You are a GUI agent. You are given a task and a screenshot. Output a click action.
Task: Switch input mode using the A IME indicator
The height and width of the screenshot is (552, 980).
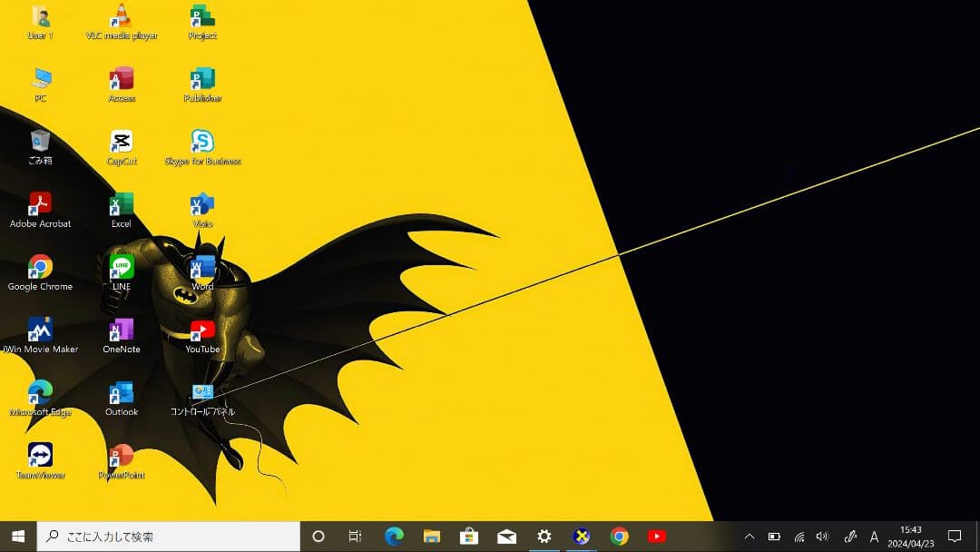pos(873,536)
